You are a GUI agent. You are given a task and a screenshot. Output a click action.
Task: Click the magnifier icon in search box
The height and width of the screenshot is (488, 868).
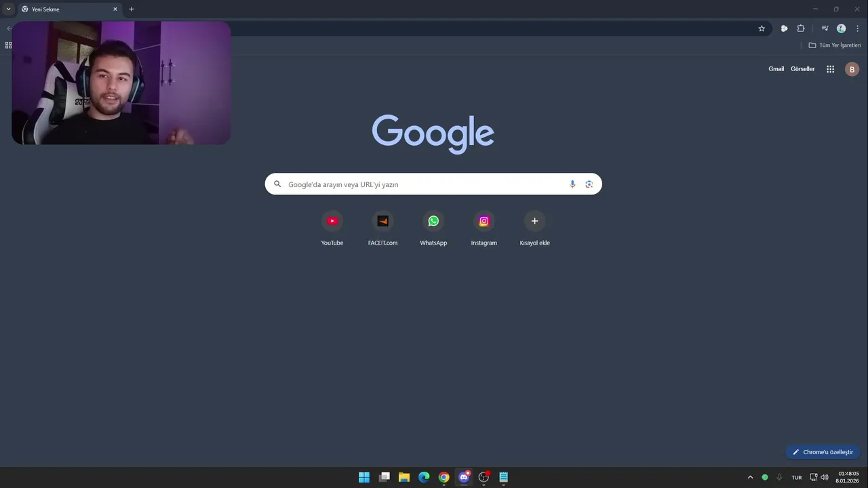tap(277, 184)
